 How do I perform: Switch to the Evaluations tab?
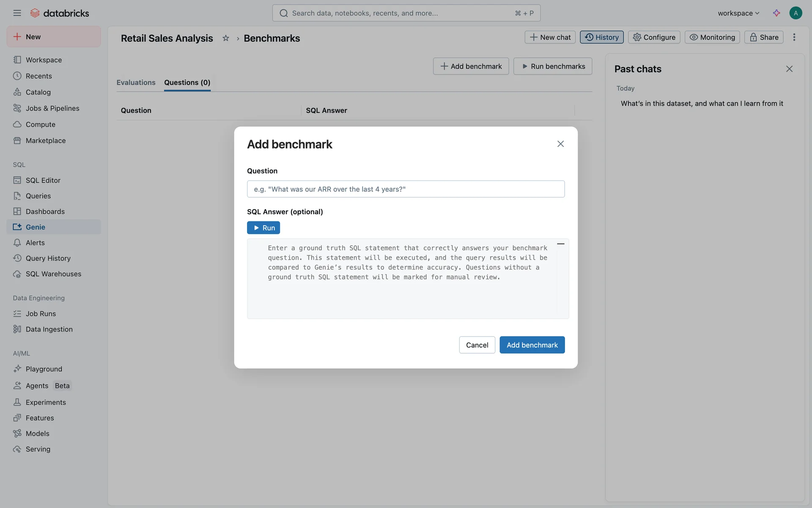pyautogui.click(x=136, y=83)
